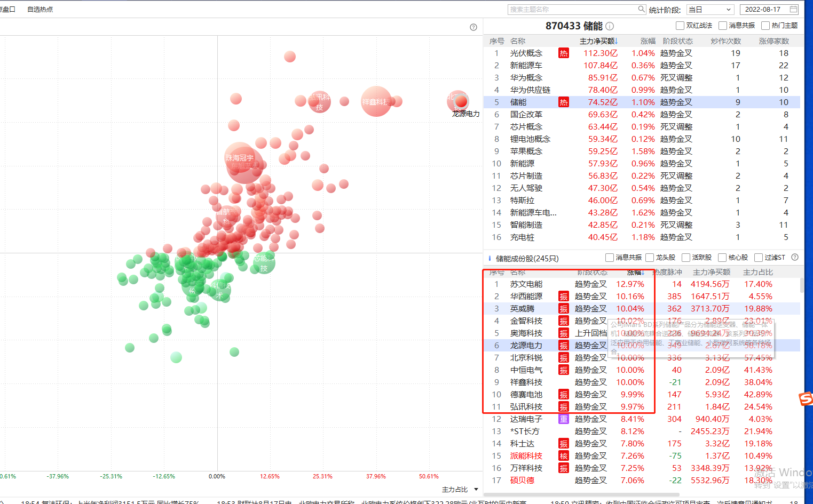
Task: Sort stocks by 主力占比 column header
Action: 757,273
